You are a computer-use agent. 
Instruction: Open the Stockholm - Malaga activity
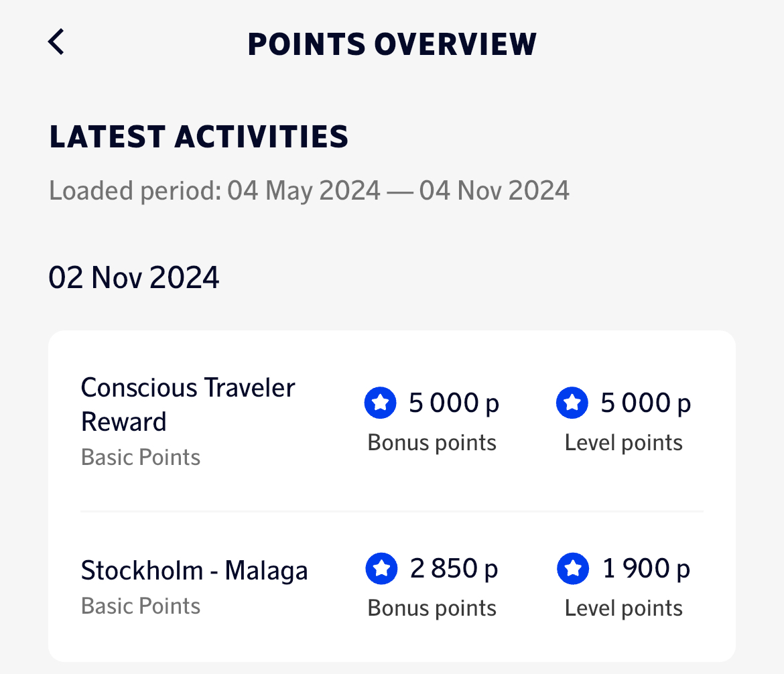pos(194,571)
